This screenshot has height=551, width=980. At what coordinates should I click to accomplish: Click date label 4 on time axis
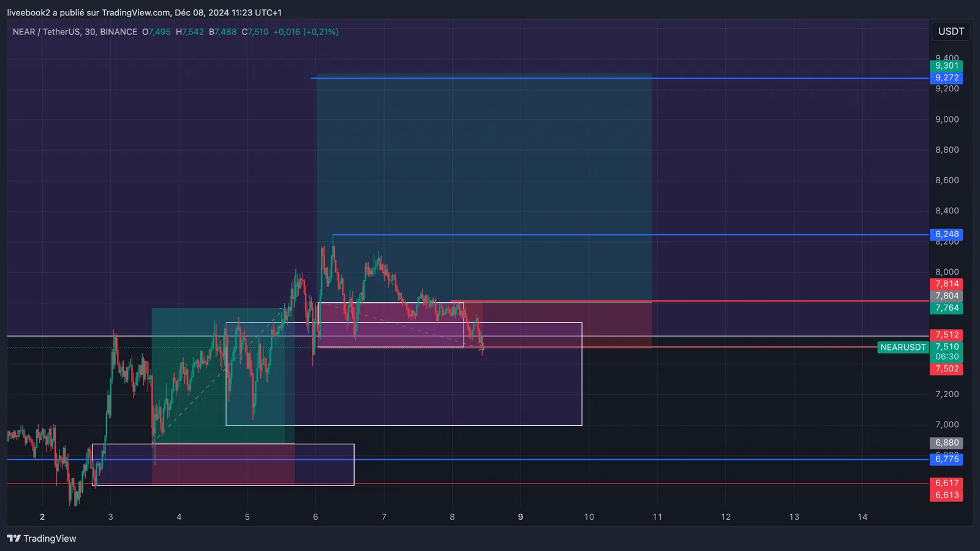coord(179,517)
